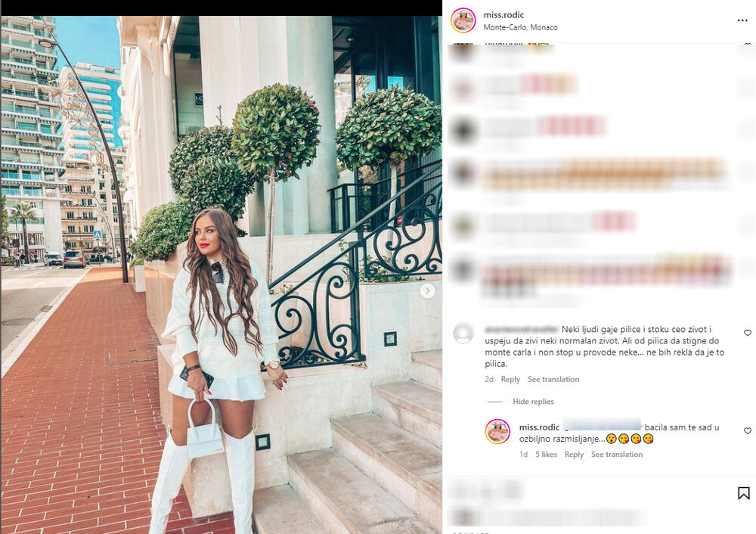The image size is (756, 534).
Task: Click See translation under miss.rodic's reply
Action: click(x=617, y=455)
